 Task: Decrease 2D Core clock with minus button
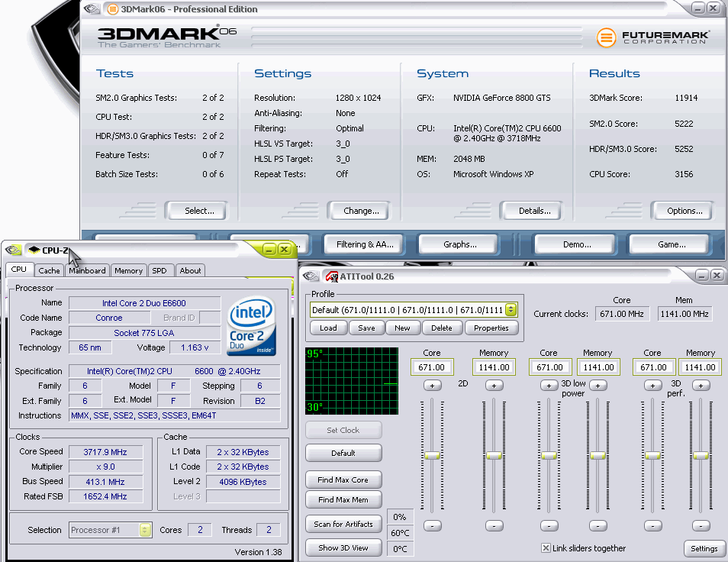[432, 526]
